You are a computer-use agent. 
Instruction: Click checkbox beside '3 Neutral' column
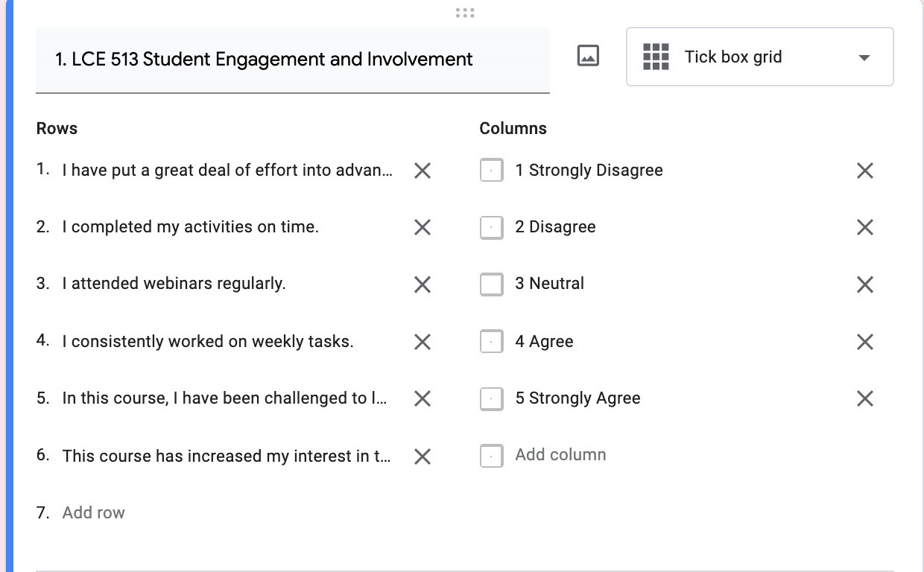492,285
